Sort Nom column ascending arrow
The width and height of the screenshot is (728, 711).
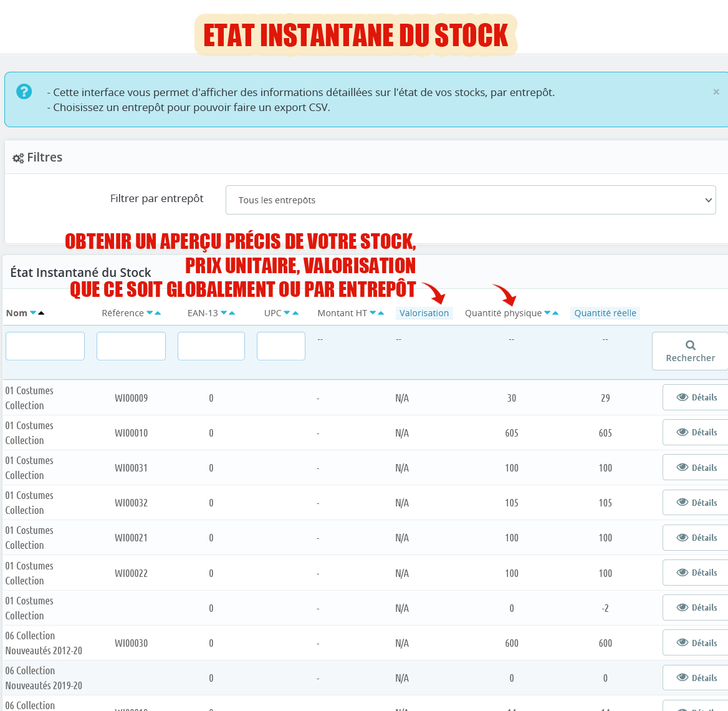[x=42, y=313]
